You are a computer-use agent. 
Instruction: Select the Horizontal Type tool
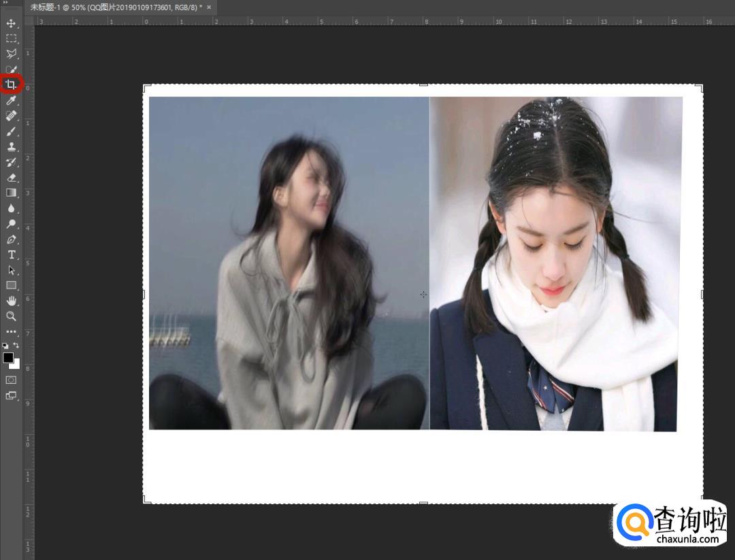coord(11,255)
